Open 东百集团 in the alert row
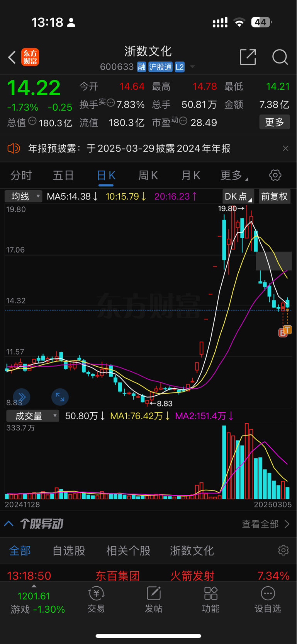Screen dimensions: 297x644 [117, 576]
